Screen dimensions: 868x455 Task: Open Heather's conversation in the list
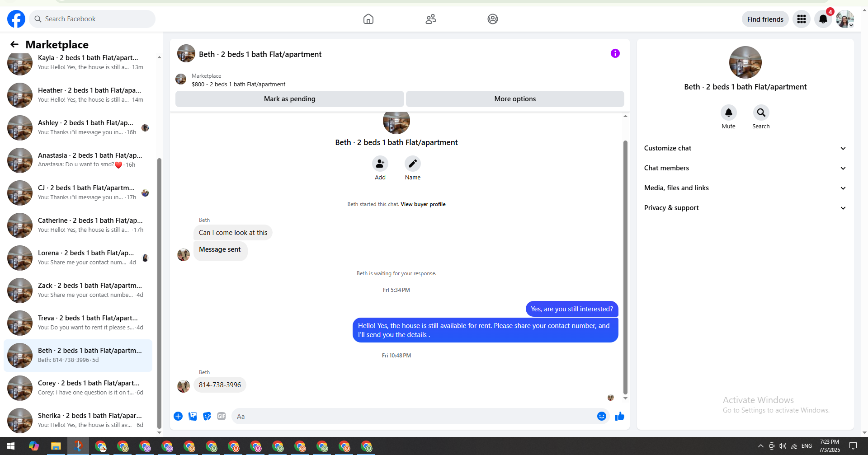pyautogui.click(x=78, y=95)
